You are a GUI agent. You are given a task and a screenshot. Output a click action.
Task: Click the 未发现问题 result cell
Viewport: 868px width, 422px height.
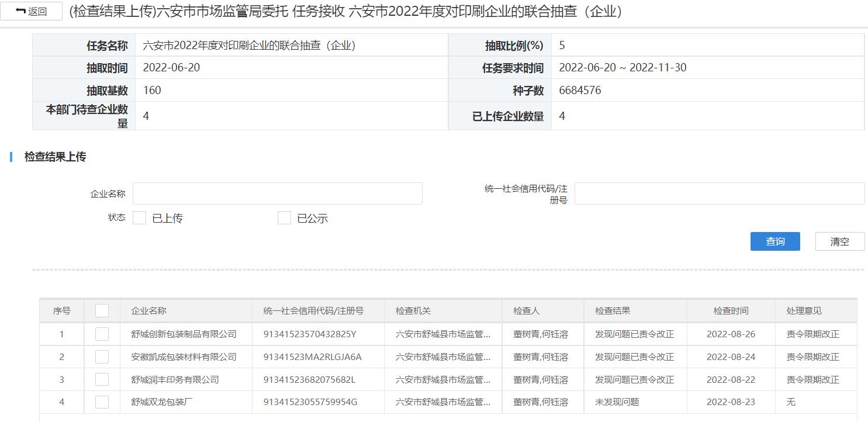617,402
